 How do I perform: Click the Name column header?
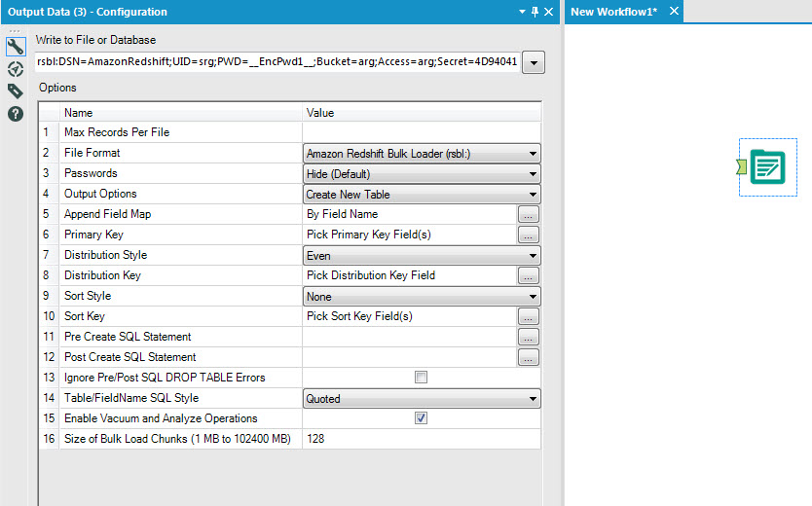(x=181, y=113)
